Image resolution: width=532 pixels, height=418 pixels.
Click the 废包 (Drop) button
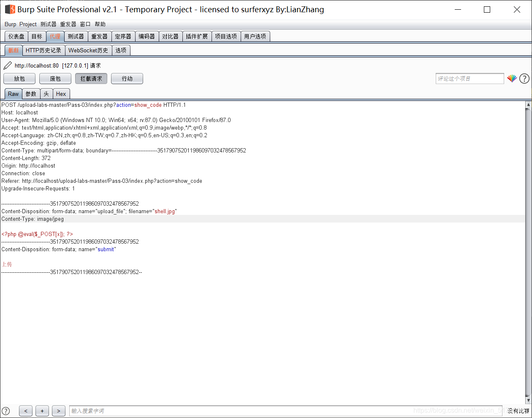pyautogui.click(x=55, y=79)
